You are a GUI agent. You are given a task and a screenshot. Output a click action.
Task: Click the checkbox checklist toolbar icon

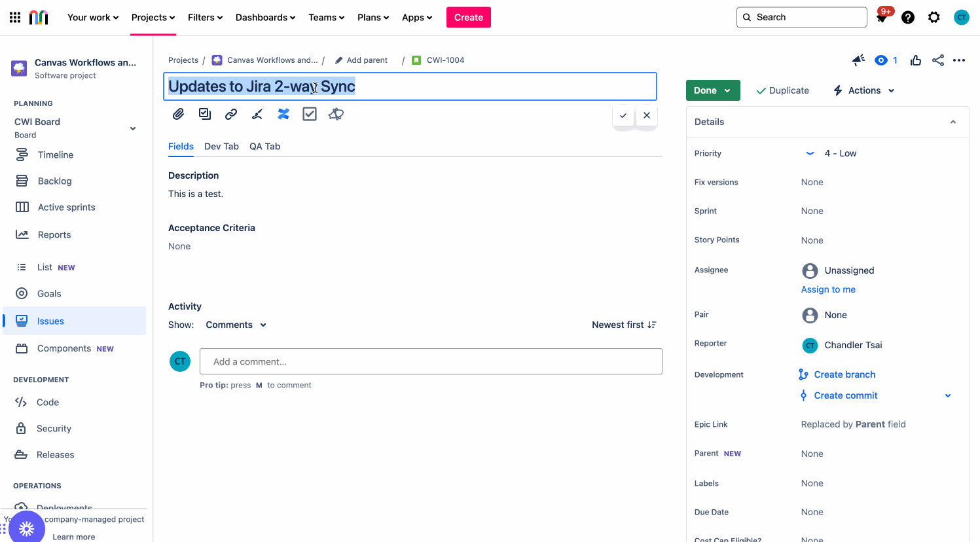click(310, 114)
